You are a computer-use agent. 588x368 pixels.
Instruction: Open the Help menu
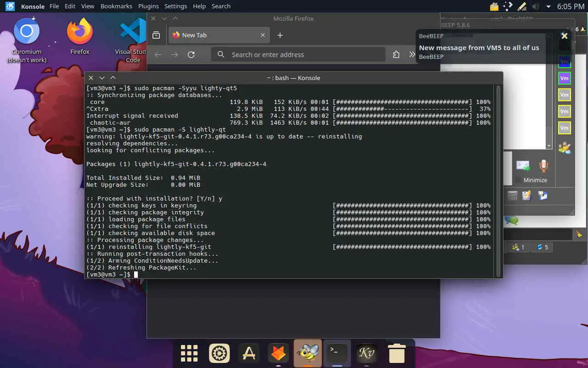[x=199, y=6]
